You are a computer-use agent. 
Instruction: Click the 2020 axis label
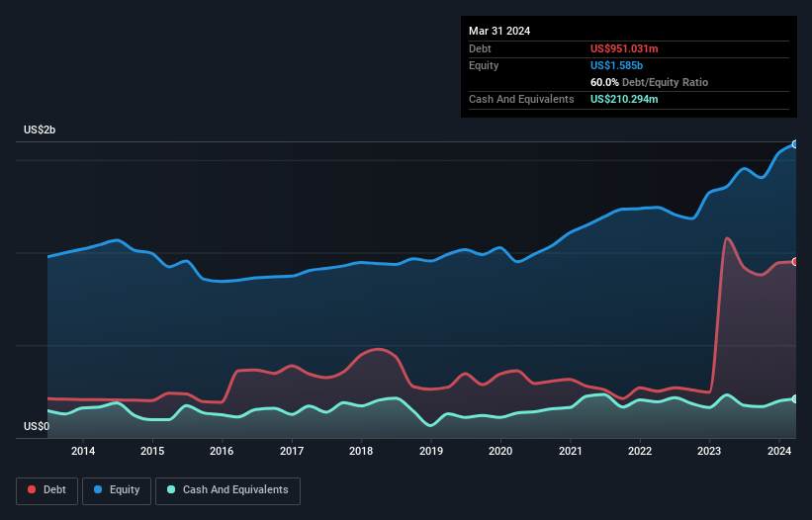[500, 451]
